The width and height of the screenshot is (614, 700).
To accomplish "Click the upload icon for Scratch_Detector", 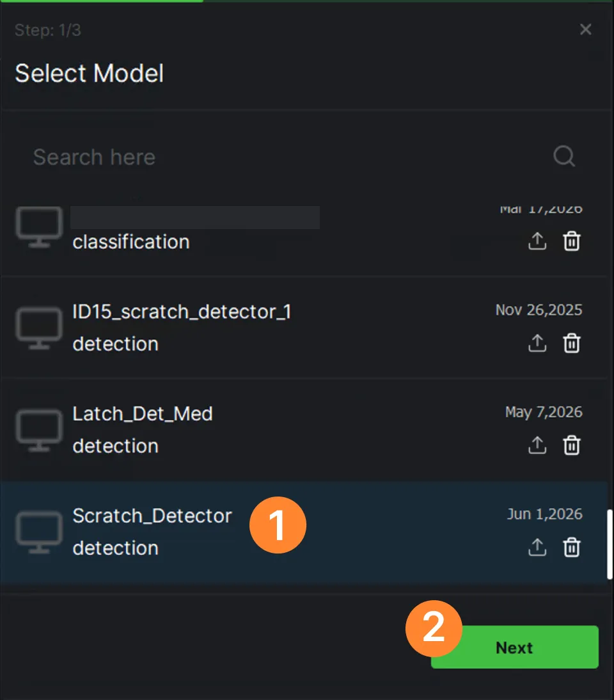I will [x=537, y=547].
